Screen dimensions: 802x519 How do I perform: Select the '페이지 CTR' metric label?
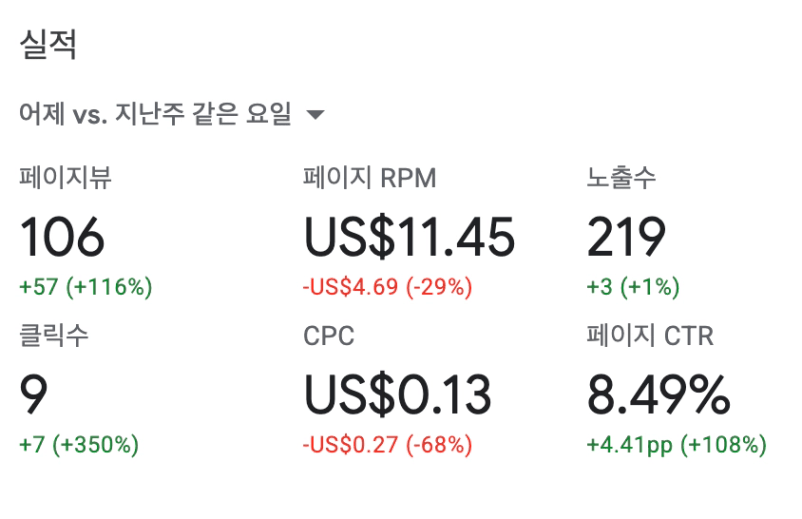(650, 336)
